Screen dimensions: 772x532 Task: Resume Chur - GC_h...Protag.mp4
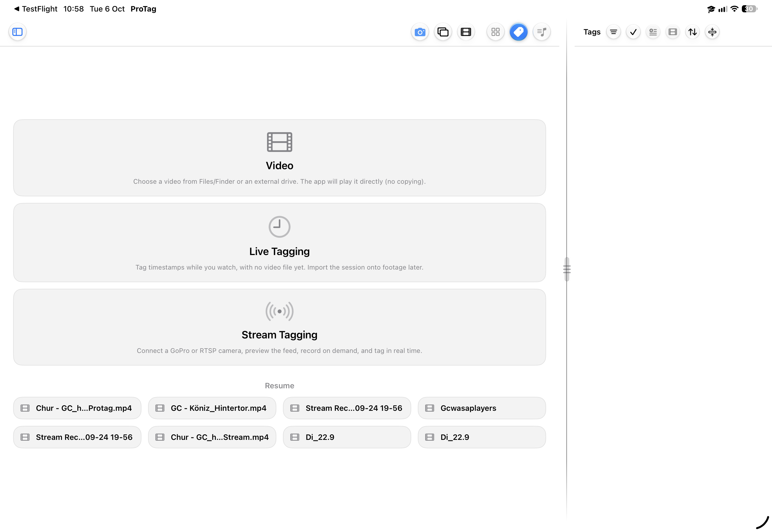pyautogui.click(x=77, y=408)
